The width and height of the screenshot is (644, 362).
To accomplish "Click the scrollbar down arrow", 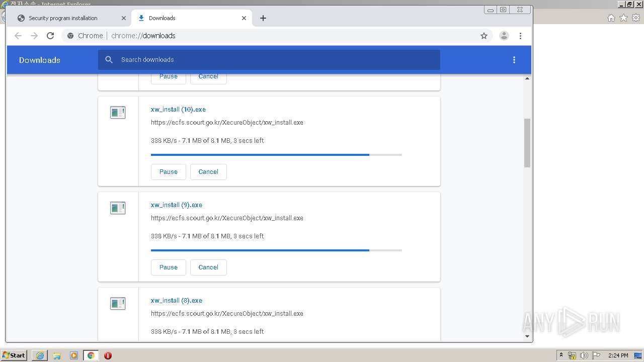I will (527, 336).
